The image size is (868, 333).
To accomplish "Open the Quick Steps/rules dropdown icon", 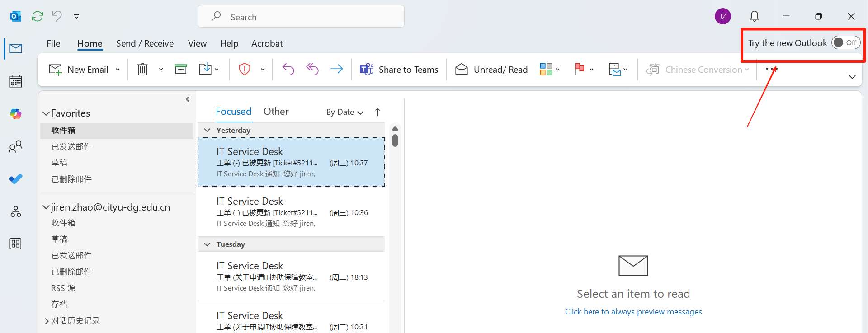I will [x=618, y=69].
